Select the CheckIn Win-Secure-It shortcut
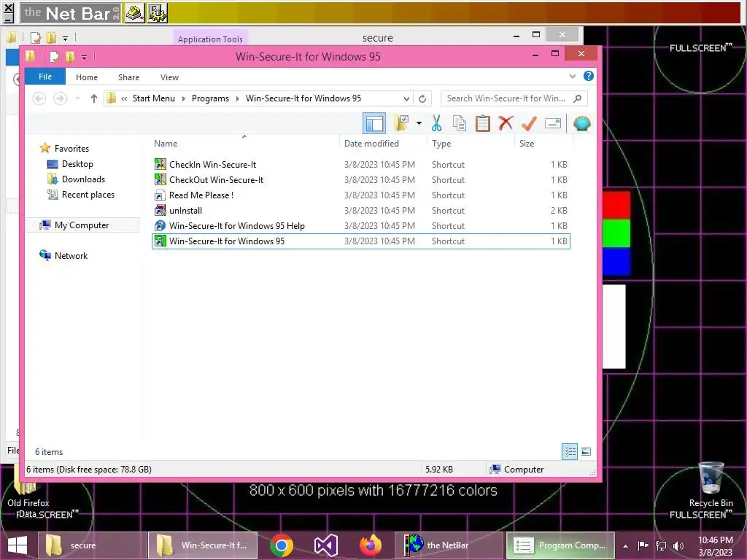Viewport: 747px width, 560px height. click(360, 164)
